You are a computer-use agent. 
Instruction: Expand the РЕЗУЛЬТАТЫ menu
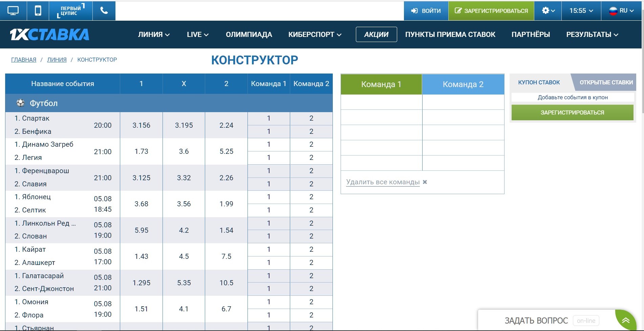[x=592, y=35]
